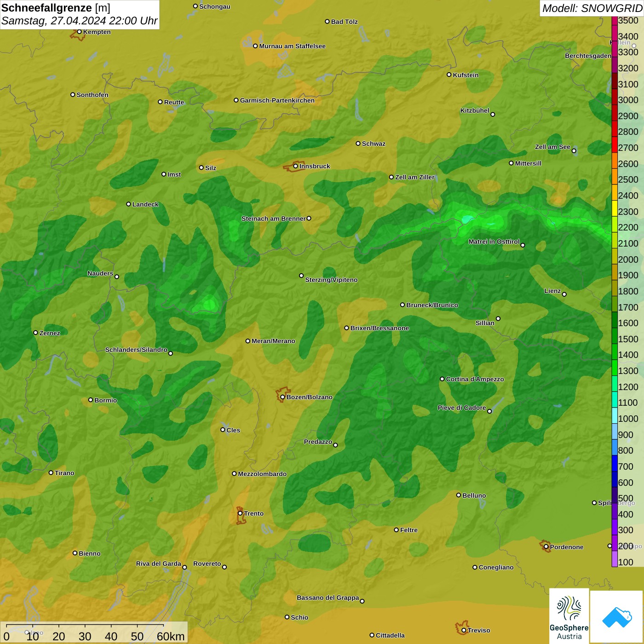Screen dimensions: 644x644
Task: Click the Trento city marker
Action: [240, 513]
